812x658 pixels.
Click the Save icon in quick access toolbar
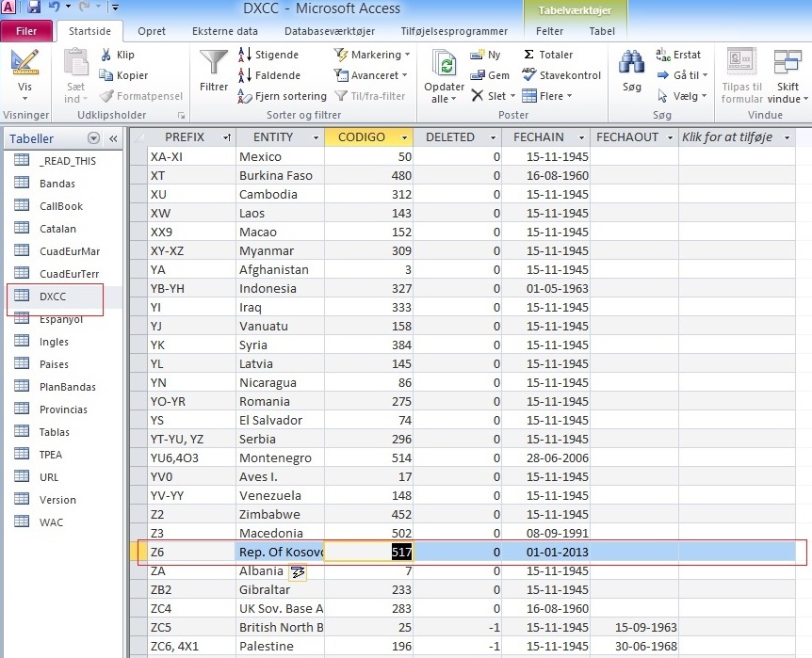tap(34, 8)
